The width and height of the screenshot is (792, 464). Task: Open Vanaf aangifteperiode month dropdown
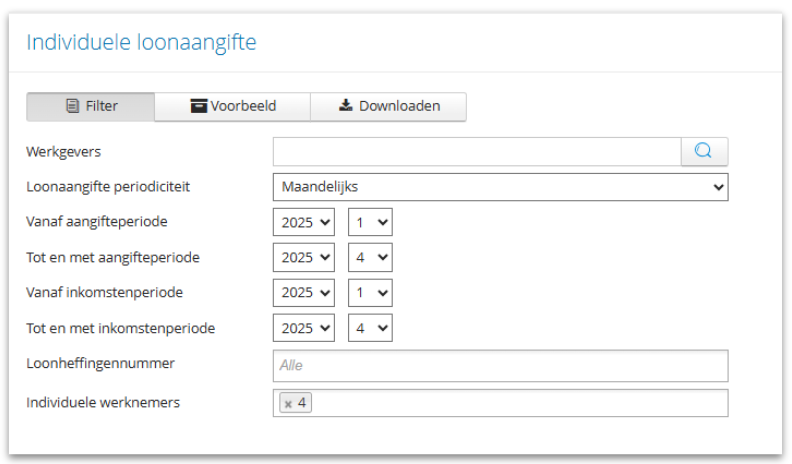[369, 222]
